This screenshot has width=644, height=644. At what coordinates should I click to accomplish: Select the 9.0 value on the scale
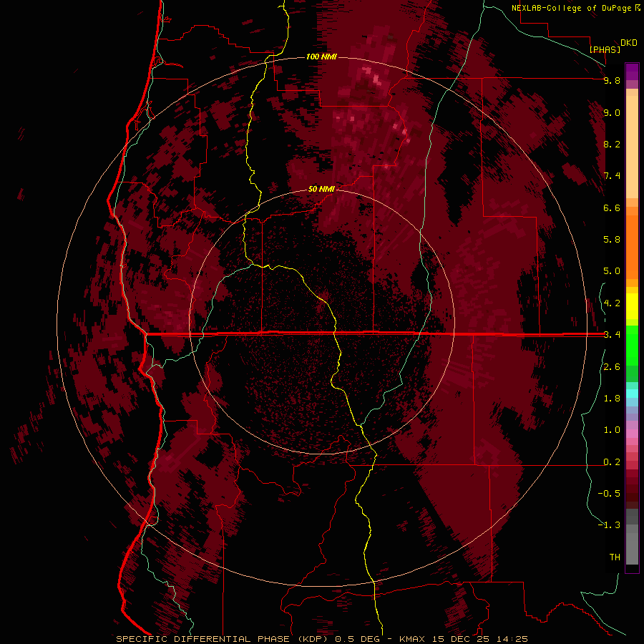coord(612,112)
